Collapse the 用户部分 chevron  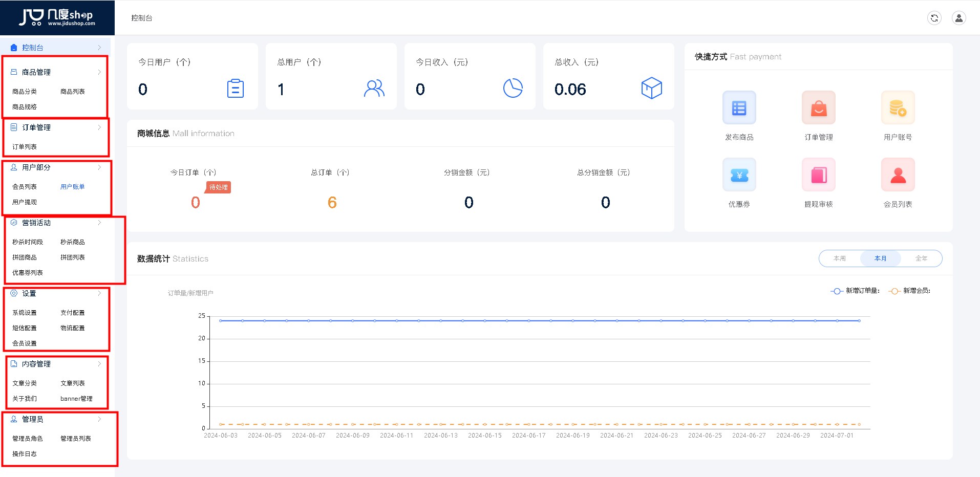[99, 167]
